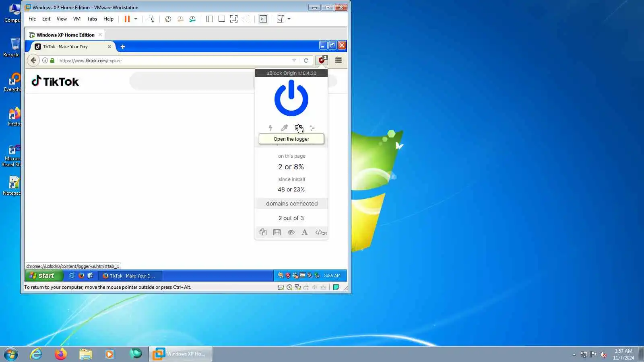The image size is (644, 362).
Task: Open Firefox from the Windows 7 taskbar
Action: tap(61, 354)
